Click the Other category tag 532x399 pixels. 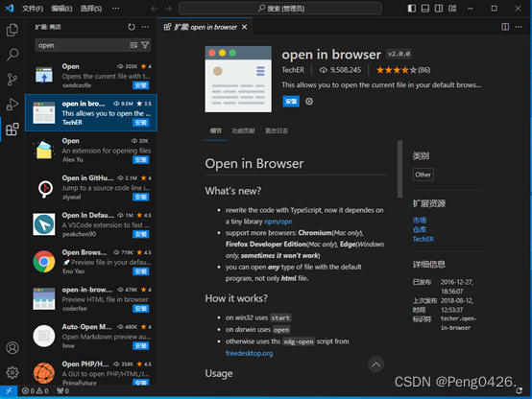(423, 175)
